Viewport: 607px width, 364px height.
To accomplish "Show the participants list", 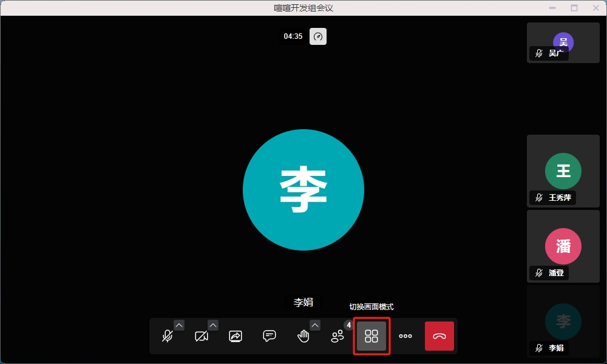I will point(337,336).
